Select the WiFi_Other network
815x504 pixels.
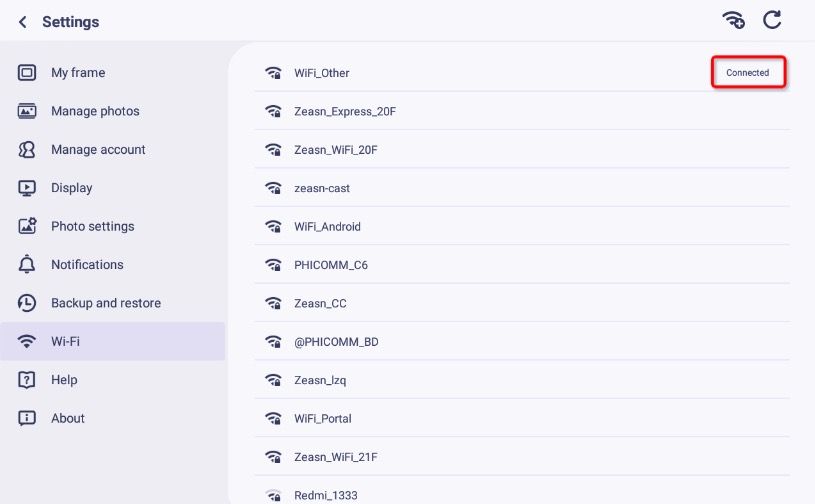tap(522, 73)
